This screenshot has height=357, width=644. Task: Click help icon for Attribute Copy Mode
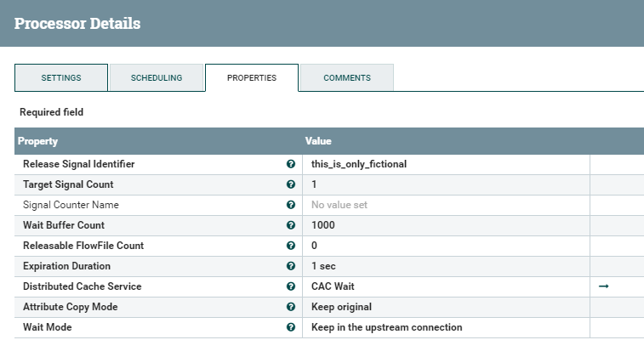click(291, 307)
